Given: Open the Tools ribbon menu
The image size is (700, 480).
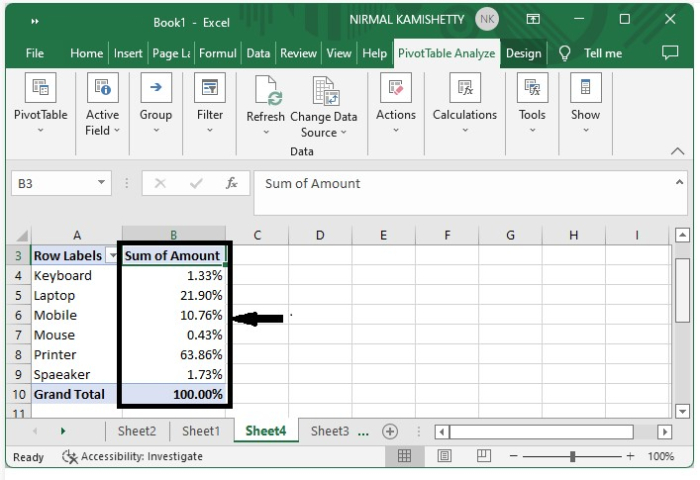Looking at the screenshot, I should pos(532,104).
